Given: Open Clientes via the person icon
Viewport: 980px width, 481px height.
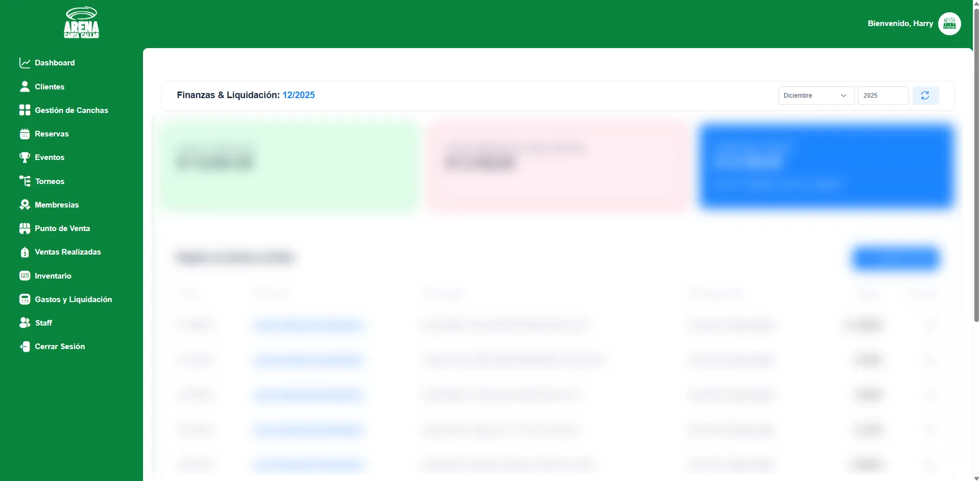Looking at the screenshot, I should 25,86.
